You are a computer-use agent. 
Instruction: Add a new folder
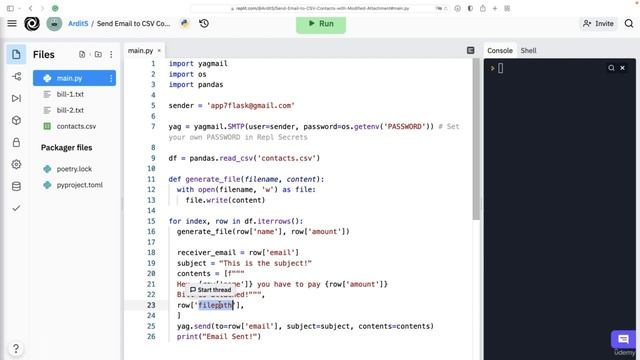pyautogui.click(x=98, y=54)
